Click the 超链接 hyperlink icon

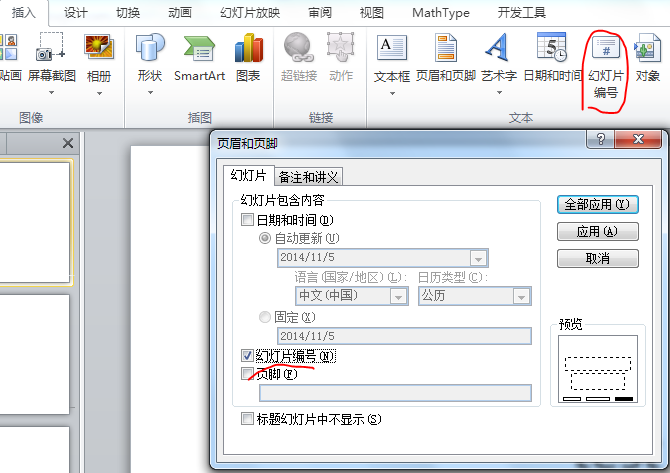point(299,47)
